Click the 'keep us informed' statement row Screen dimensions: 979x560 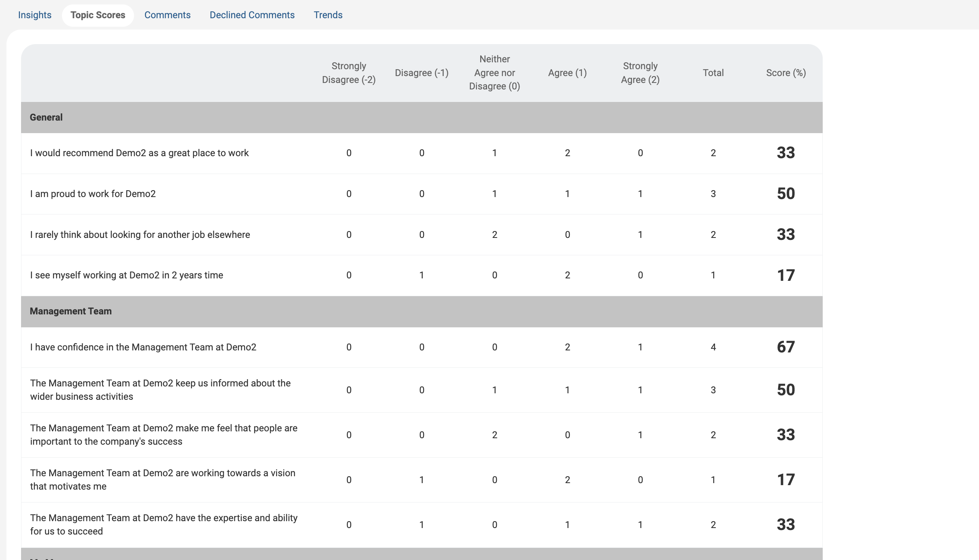click(160, 390)
